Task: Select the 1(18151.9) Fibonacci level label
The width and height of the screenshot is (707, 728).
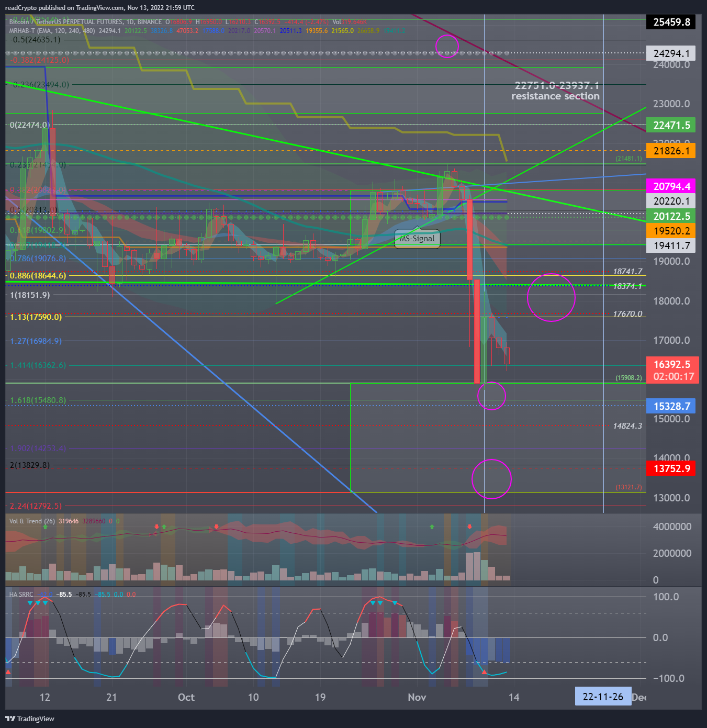Action: [x=30, y=295]
